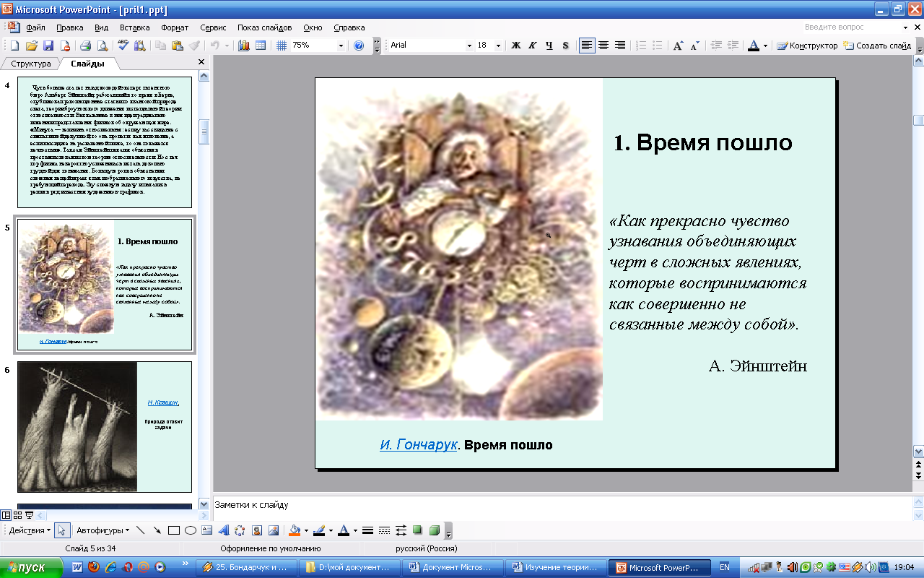Viewport: 924px width, 578px height.
Task: Open the Вставка menu
Action: click(x=135, y=27)
